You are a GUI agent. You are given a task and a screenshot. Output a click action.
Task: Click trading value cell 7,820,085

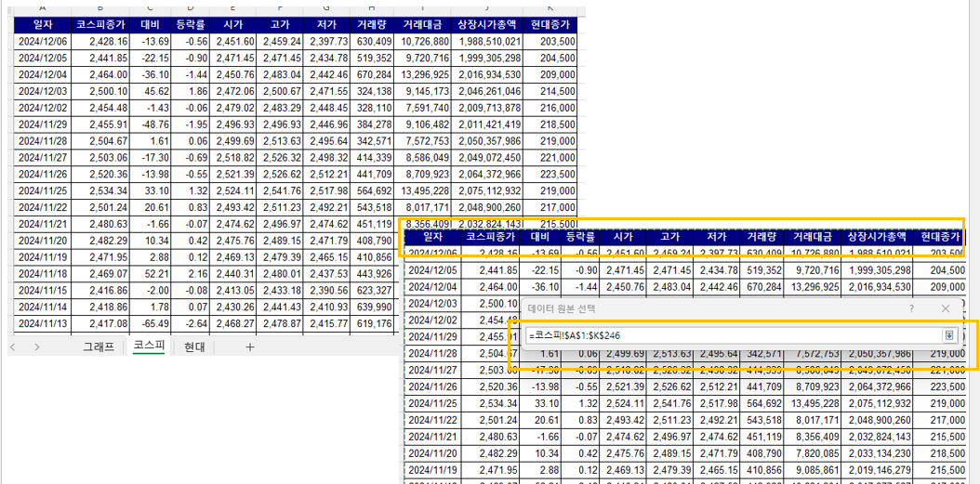[x=811, y=454]
